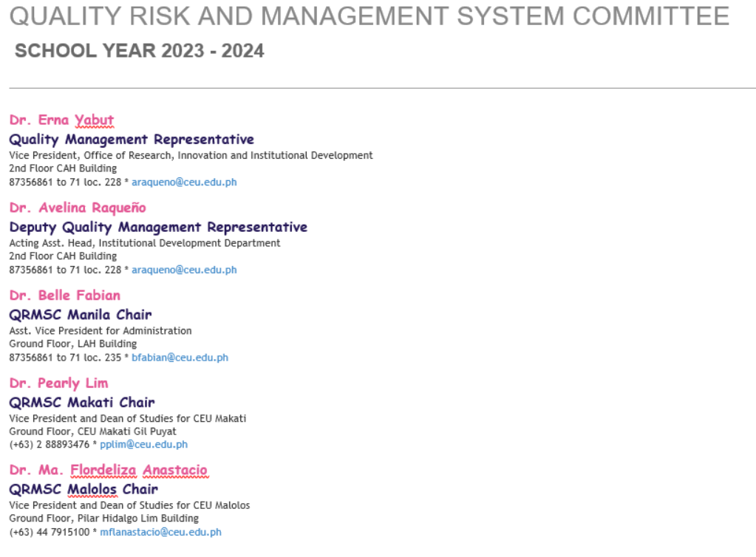Click the spell-flagged word "Anastacio"
The image size is (756, 557).
click(175, 470)
